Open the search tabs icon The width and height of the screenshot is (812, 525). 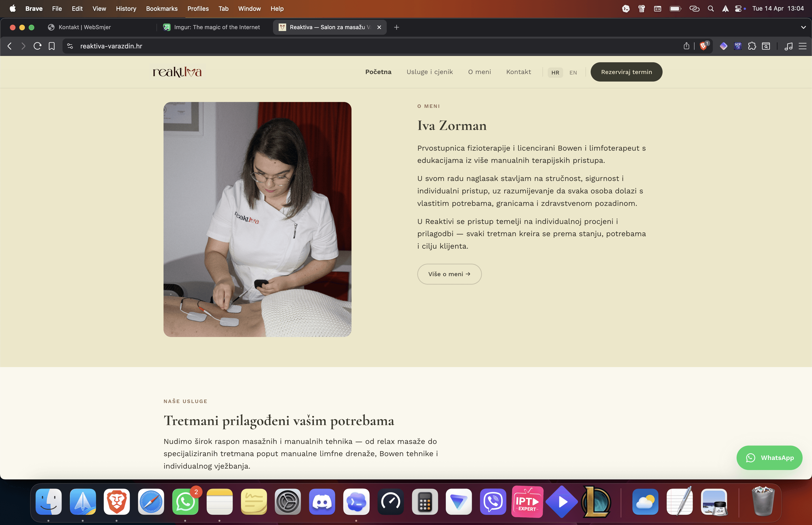766,46
